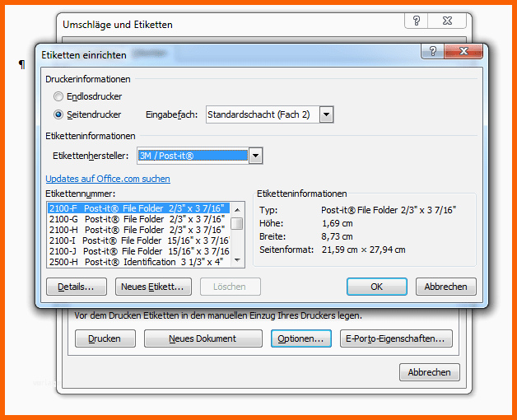Viewport: 517px width, 420px height.
Task: Select label 2100-H Post-it File Folder
Action: click(x=138, y=230)
